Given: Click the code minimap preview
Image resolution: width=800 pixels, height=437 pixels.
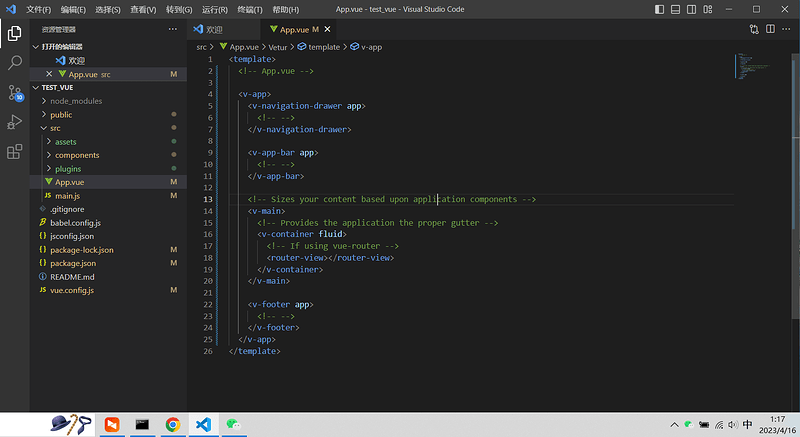Looking at the screenshot, I should [754, 66].
